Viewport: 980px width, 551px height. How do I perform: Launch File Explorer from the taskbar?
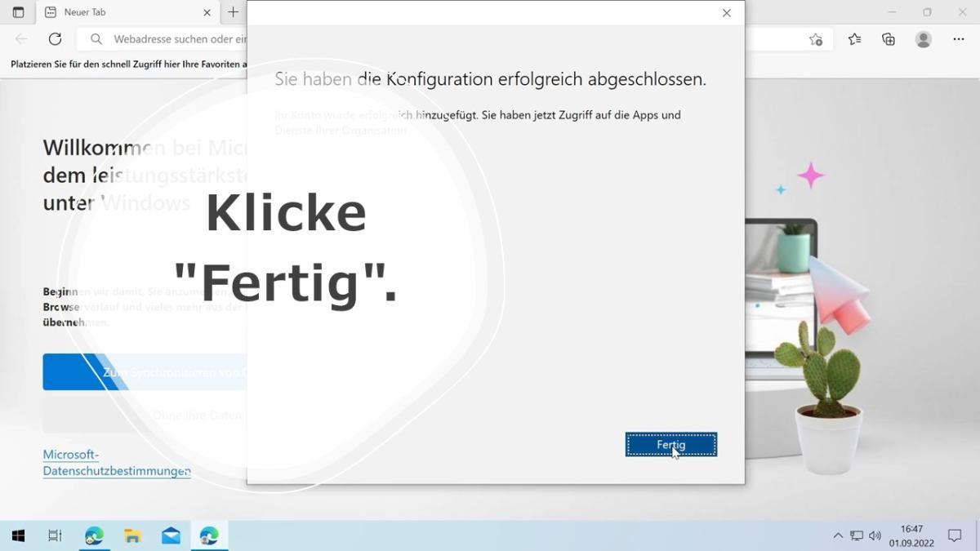(x=132, y=535)
